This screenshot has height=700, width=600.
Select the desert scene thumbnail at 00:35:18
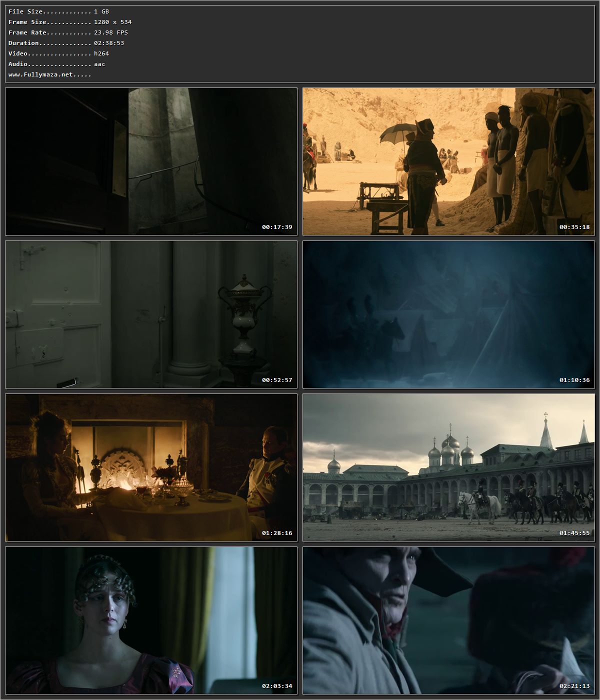tap(448, 161)
